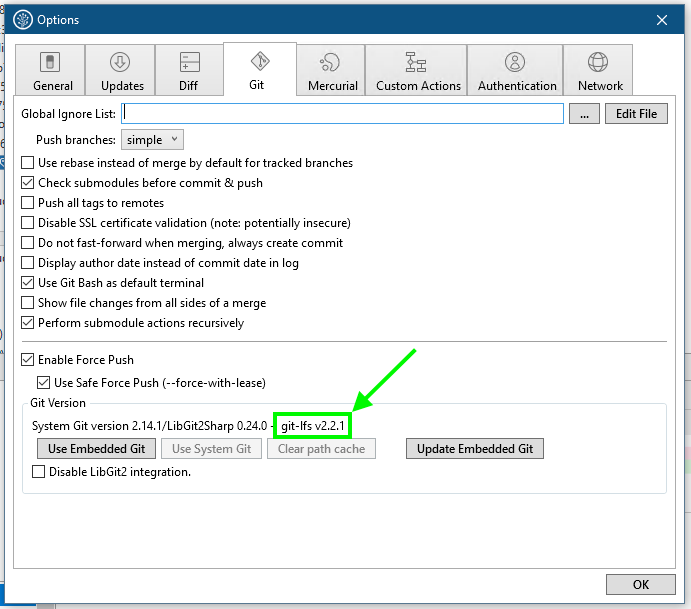Image resolution: width=691 pixels, height=609 pixels.
Task: Click the Mercurial tab icon
Action: (330, 62)
